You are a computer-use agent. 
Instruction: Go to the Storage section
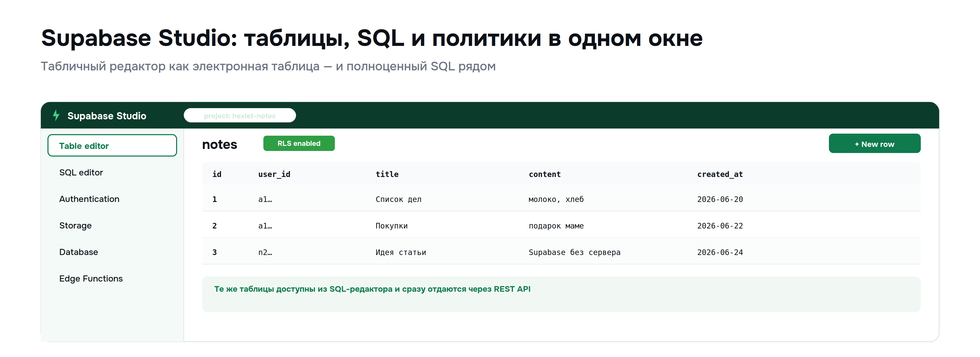click(75, 226)
